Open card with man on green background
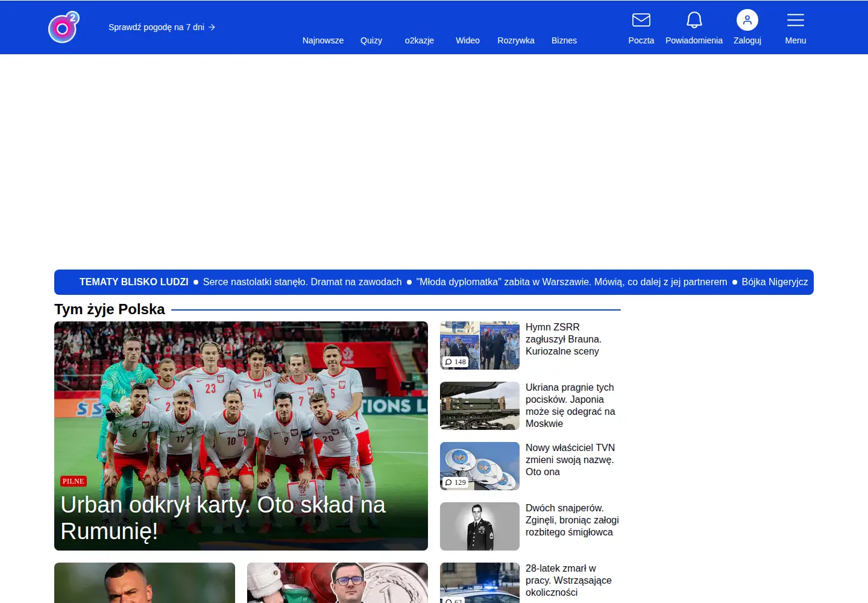 (x=145, y=582)
